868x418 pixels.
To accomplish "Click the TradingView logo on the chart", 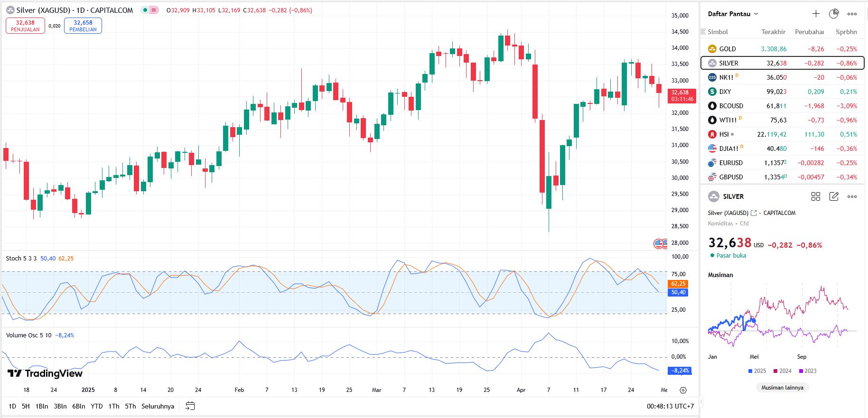I will (45, 373).
